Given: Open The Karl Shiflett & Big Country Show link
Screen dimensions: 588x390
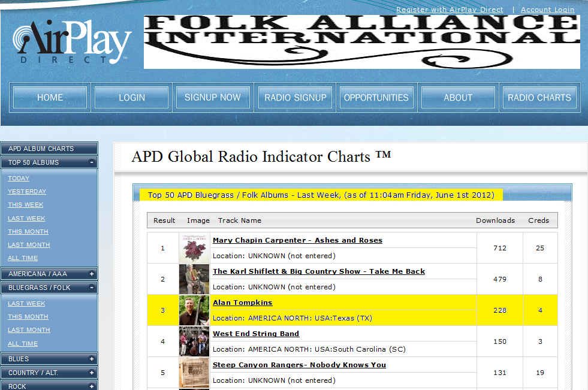Looking at the screenshot, I should pyautogui.click(x=319, y=271).
